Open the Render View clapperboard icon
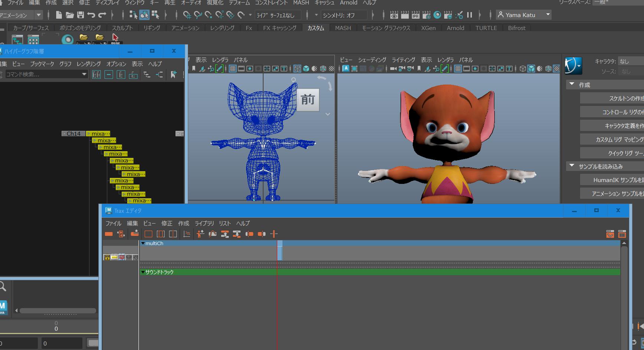Screen dimensions: 644x350 394,15
